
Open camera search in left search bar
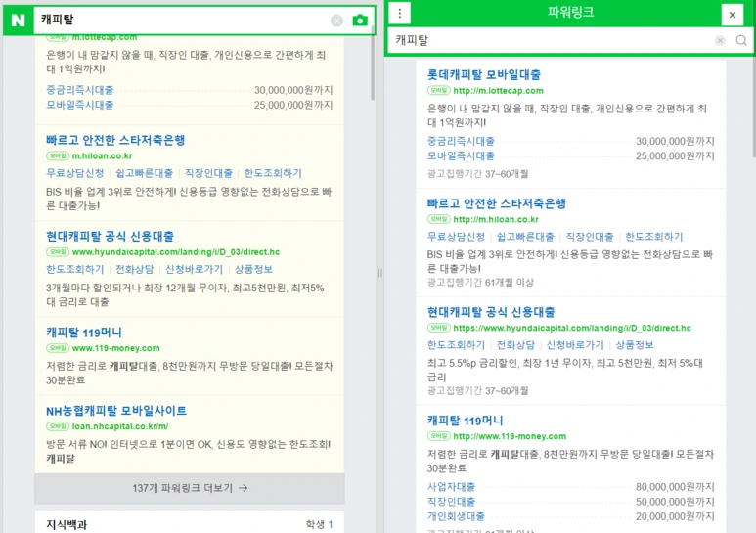[360, 21]
